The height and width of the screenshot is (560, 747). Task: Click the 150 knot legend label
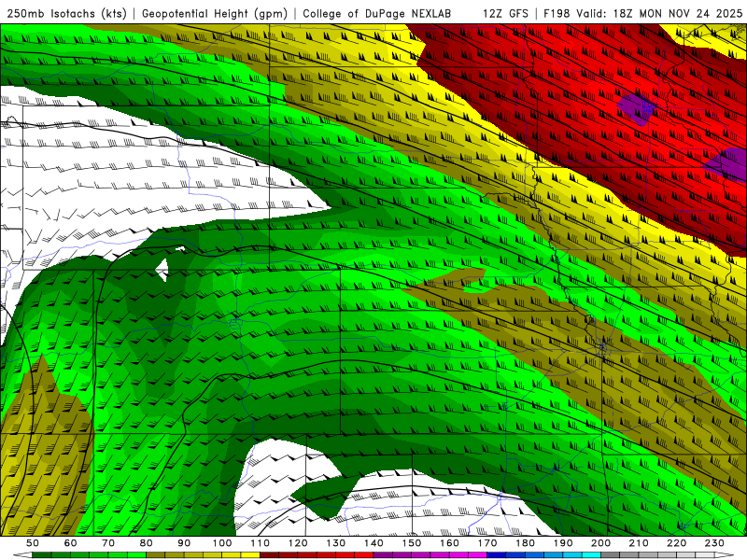[x=411, y=543]
